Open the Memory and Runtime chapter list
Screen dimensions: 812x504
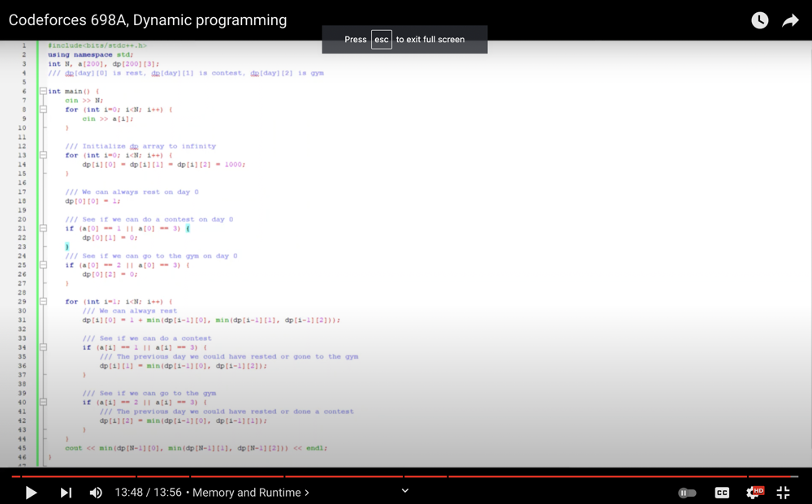(251, 493)
